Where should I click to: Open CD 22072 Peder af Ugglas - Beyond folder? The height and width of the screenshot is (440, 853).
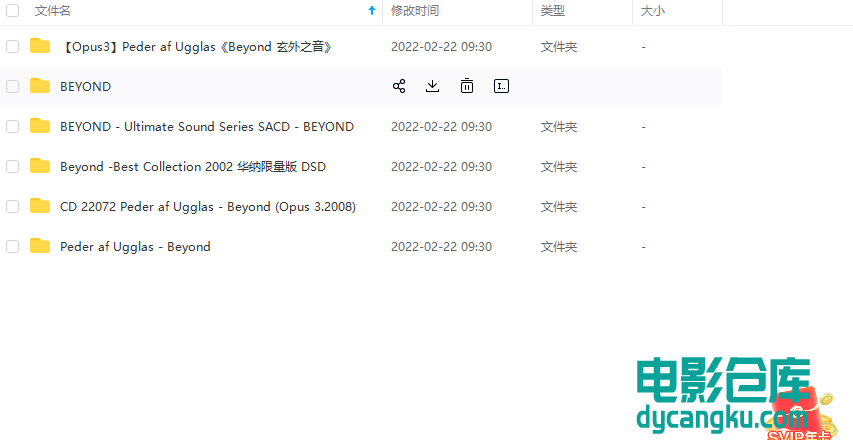click(208, 207)
